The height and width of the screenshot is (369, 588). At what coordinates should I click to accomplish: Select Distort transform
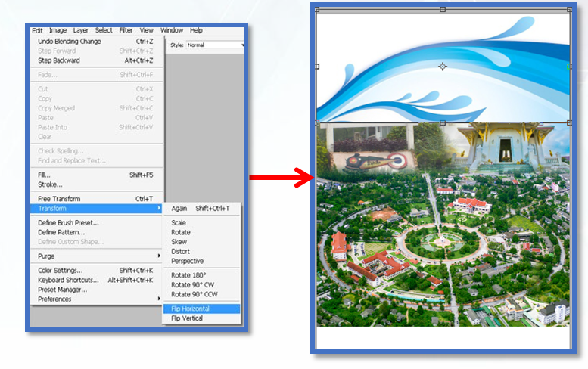pos(202,251)
